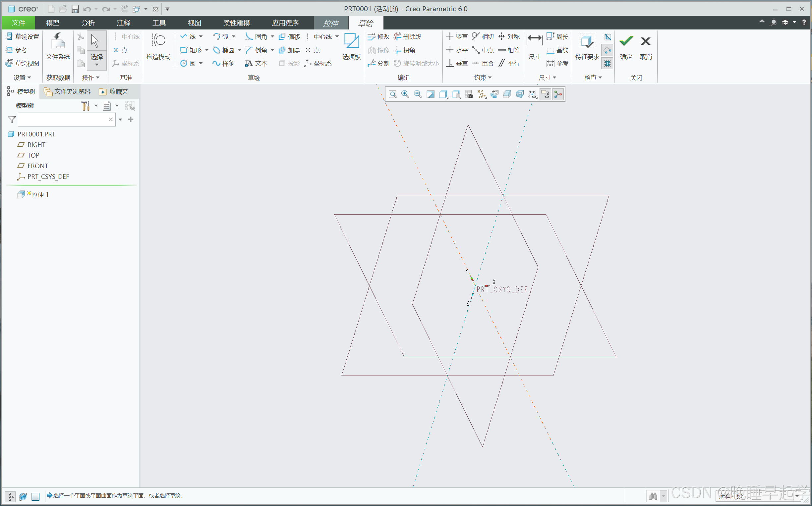This screenshot has width=812, height=506.
Task: Click the model tree filter search field
Action: click(x=63, y=120)
